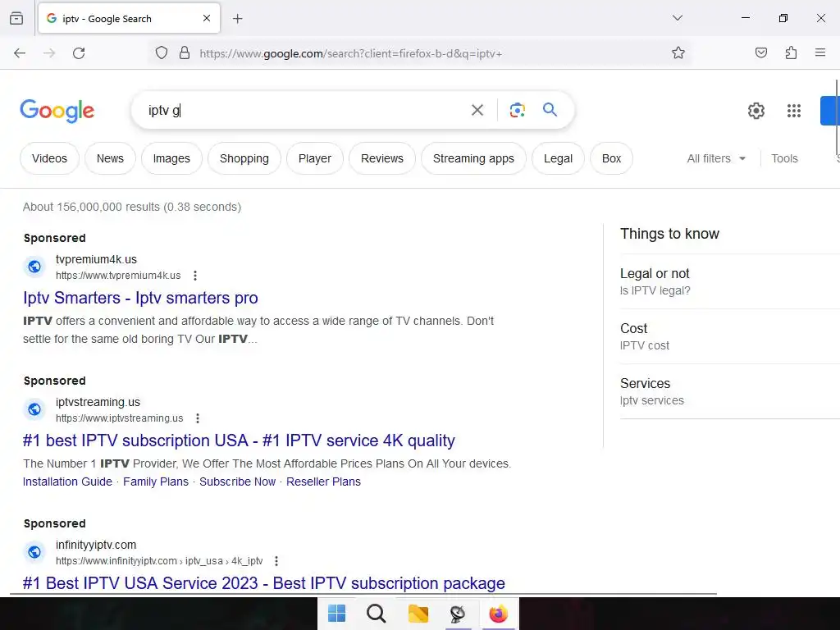Search by image with Google Lens
The height and width of the screenshot is (630, 840).
517,111
